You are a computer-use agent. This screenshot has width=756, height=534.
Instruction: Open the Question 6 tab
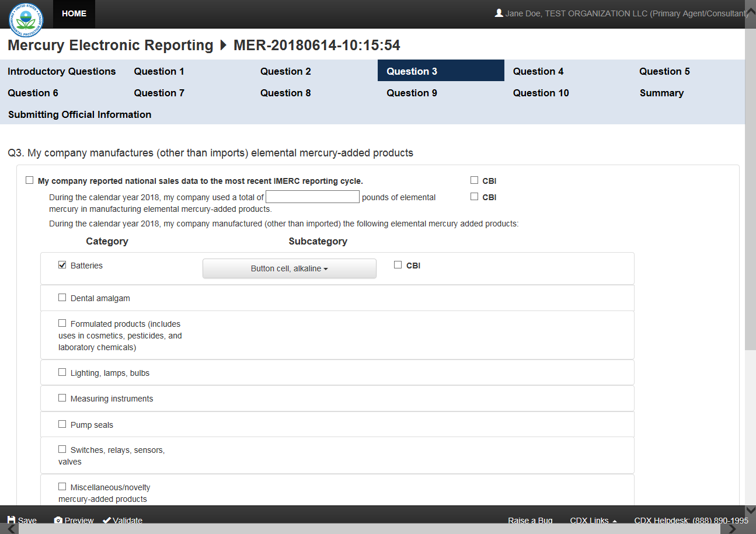(x=33, y=93)
